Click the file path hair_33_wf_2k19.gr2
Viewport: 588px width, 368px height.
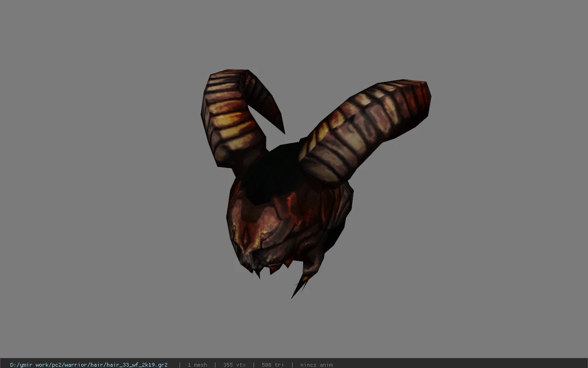(x=89, y=365)
